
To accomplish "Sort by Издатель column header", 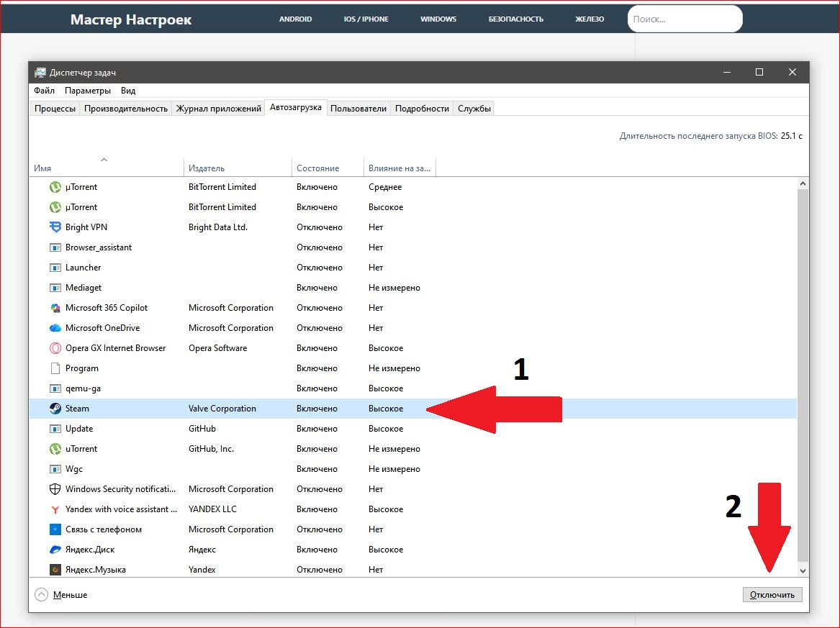I will [x=238, y=168].
